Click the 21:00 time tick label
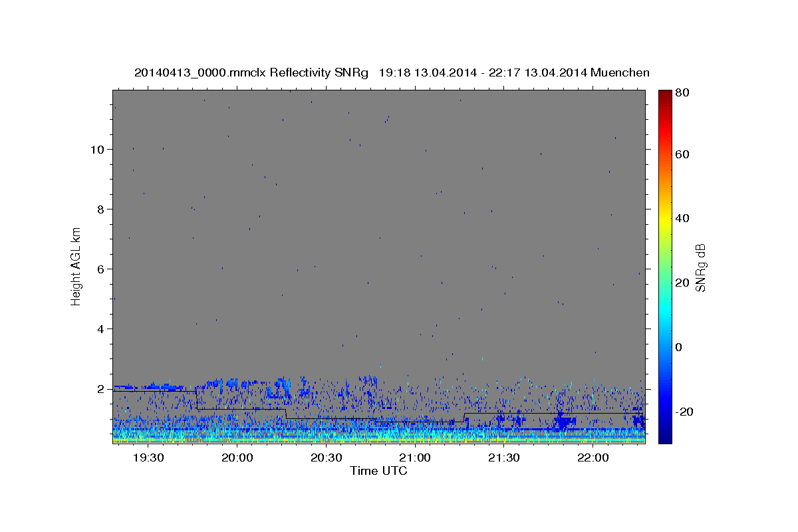This screenshot has width=798, height=532. (x=415, y=458)
